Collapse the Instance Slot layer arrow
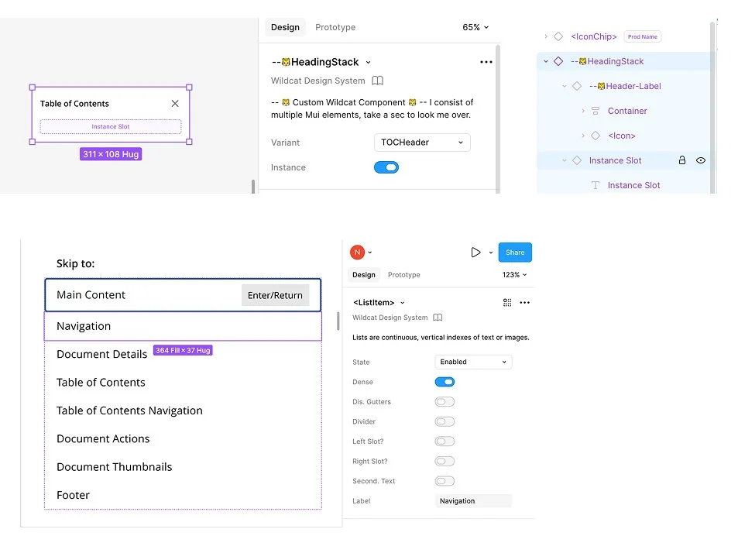The width and height of the screenshot is (738, 560). coord(565,160)
